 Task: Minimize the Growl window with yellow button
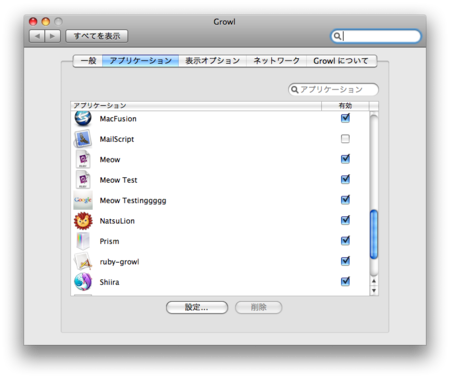tap(46, 22)
